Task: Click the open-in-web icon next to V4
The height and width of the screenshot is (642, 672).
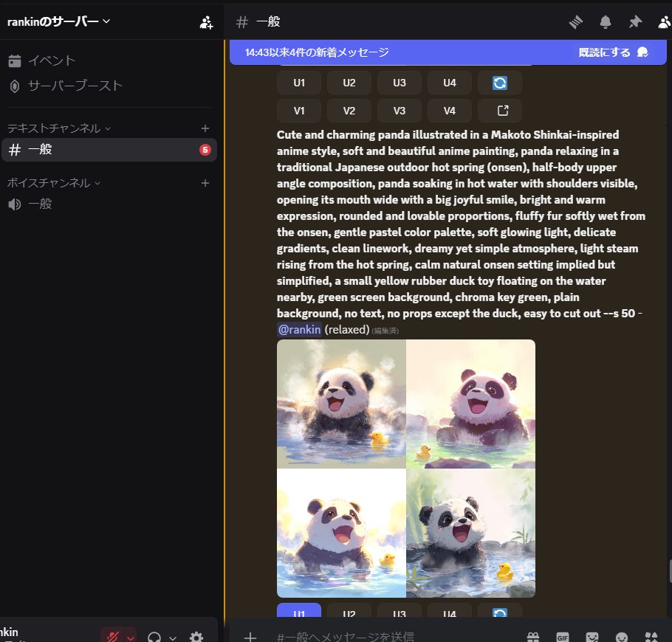Action: pos(500,111)
